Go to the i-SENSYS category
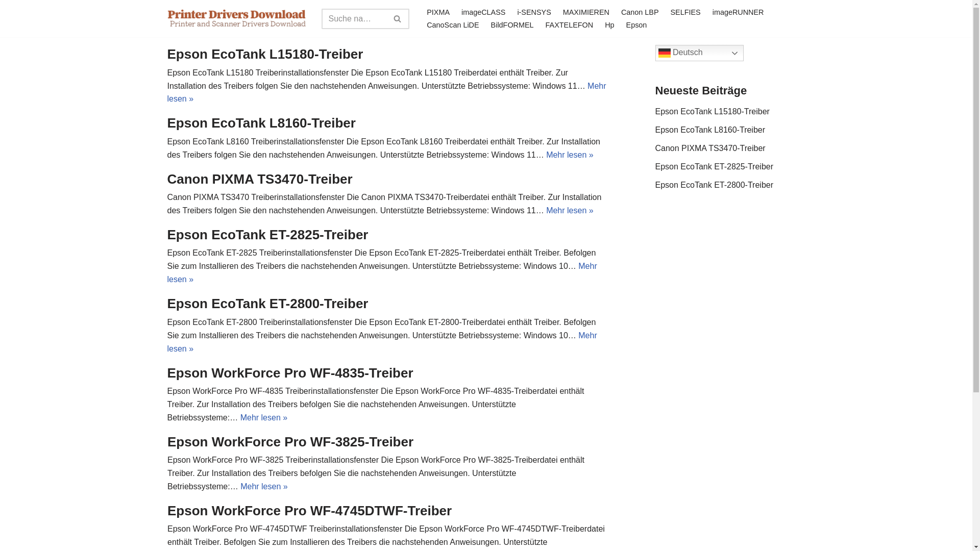The width and height of the screenshot is (980, 551). click(x=534, y=12)
